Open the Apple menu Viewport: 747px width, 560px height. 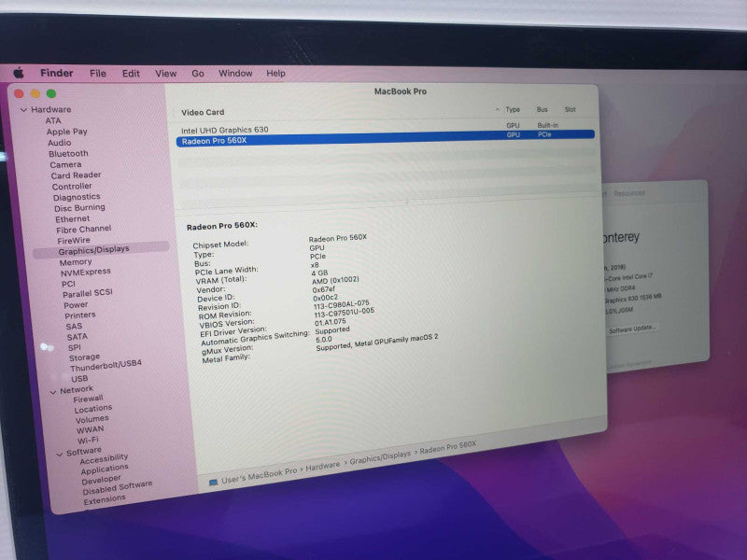19,73
